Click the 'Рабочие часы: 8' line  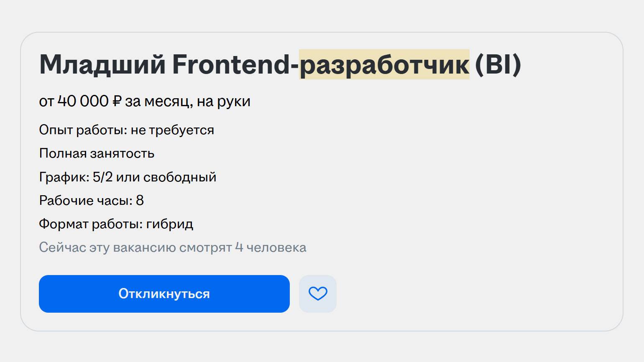tap(91, 200)
